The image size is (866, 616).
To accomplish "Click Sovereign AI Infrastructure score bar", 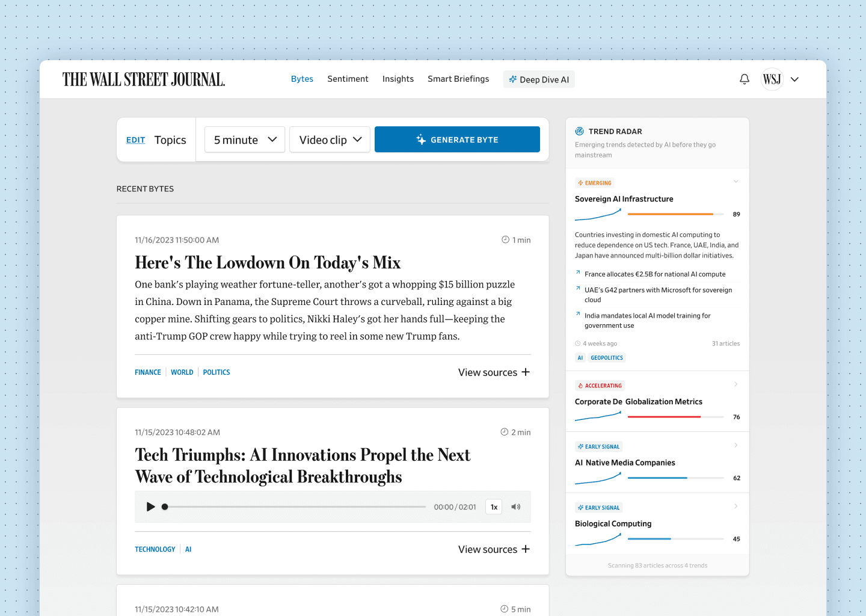I will [x=675, y=214].
